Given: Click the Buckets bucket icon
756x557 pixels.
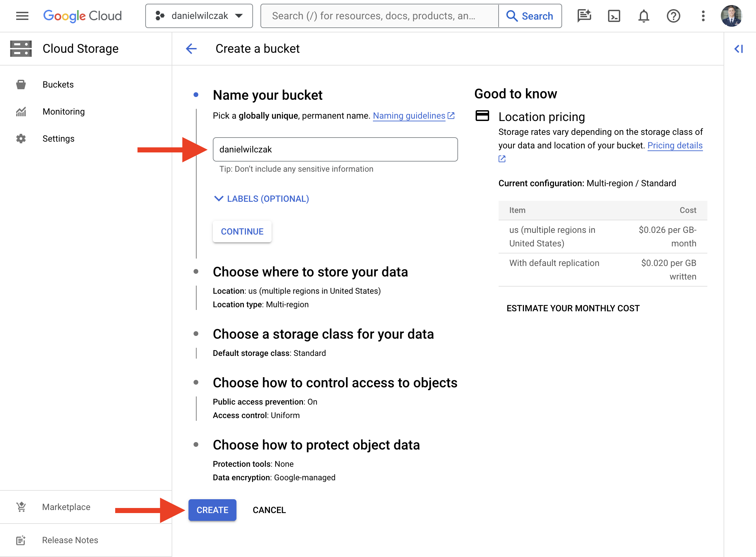Looking at the screenshot, I should (21, 84).
